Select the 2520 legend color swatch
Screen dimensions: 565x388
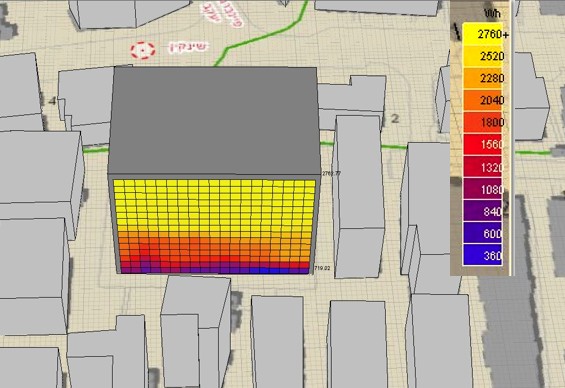[482, 56]
